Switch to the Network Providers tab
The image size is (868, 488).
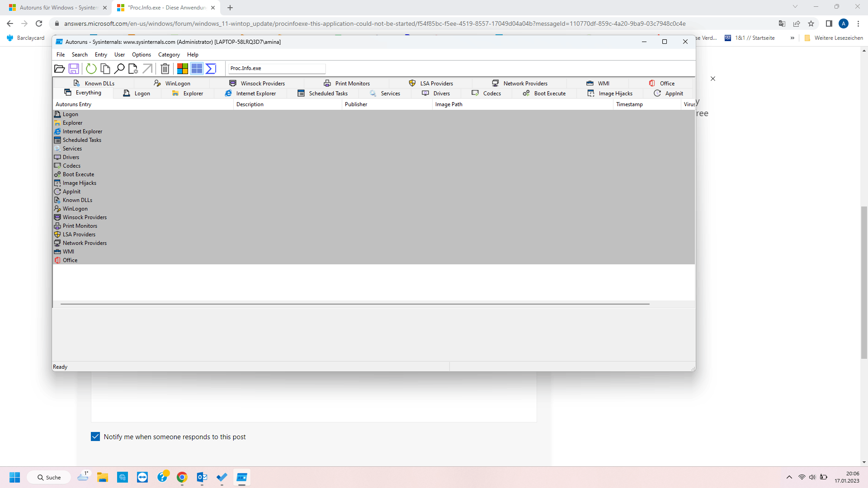[x=520, y=84]
